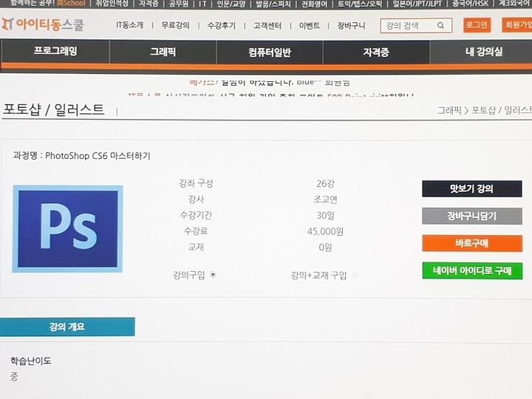532x399 pixels.
Task: Click the instructor name 조교연
Action: (325, 199)
